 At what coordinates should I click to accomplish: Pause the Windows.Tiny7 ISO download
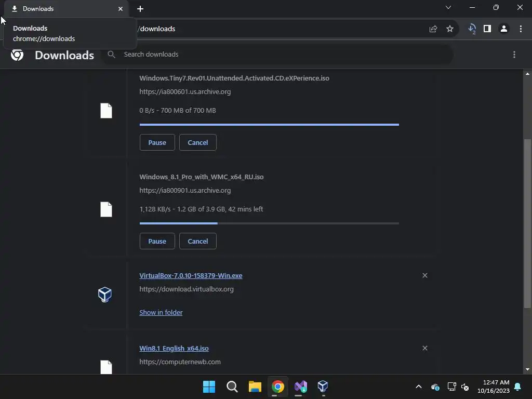(x=157, y=142)
